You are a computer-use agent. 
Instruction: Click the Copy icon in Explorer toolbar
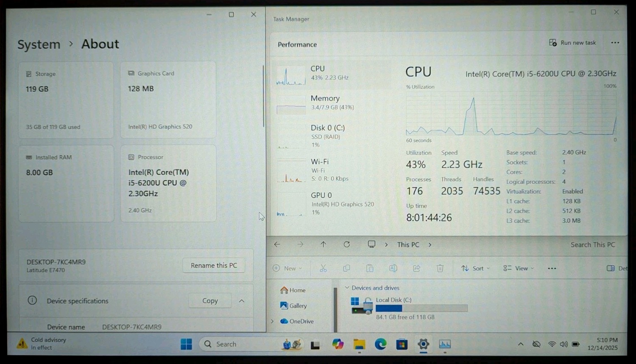click(x=346, y=268)
